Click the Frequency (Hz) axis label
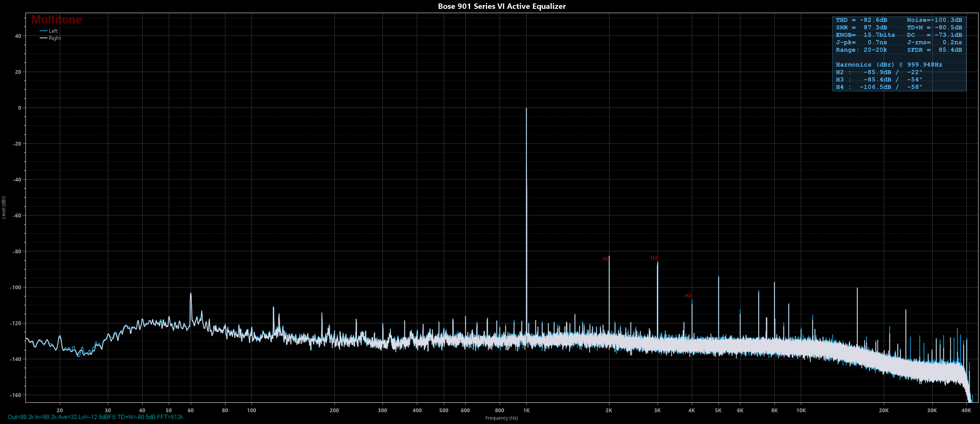Viewport: 980px width, 424px height. click(502, 418)
